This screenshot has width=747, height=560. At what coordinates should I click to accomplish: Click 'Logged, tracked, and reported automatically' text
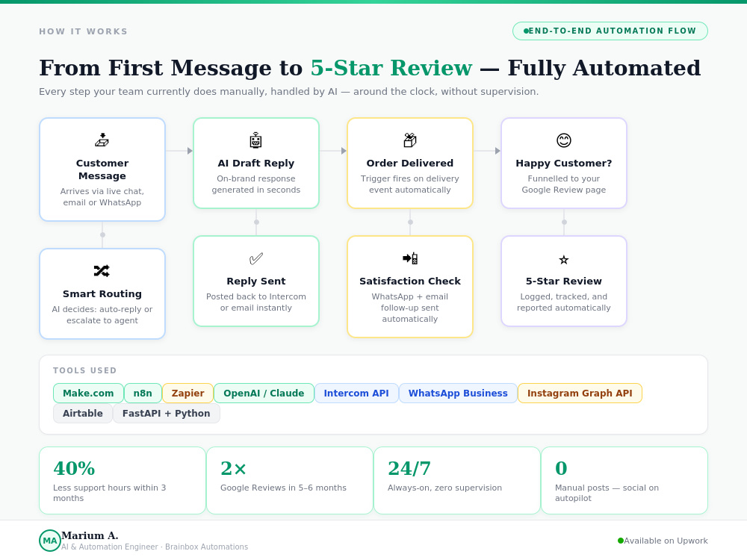(563, 302)
